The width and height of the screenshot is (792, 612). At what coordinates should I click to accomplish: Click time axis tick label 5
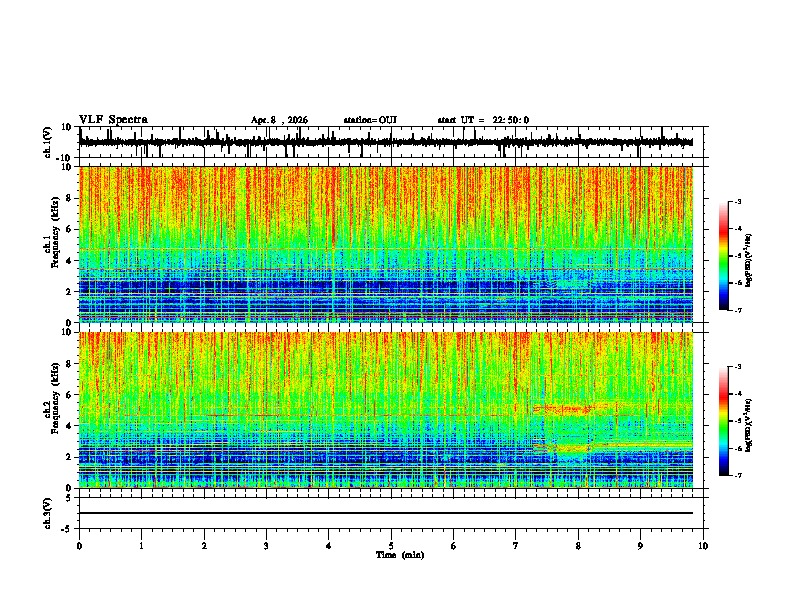tap(391, 546)
